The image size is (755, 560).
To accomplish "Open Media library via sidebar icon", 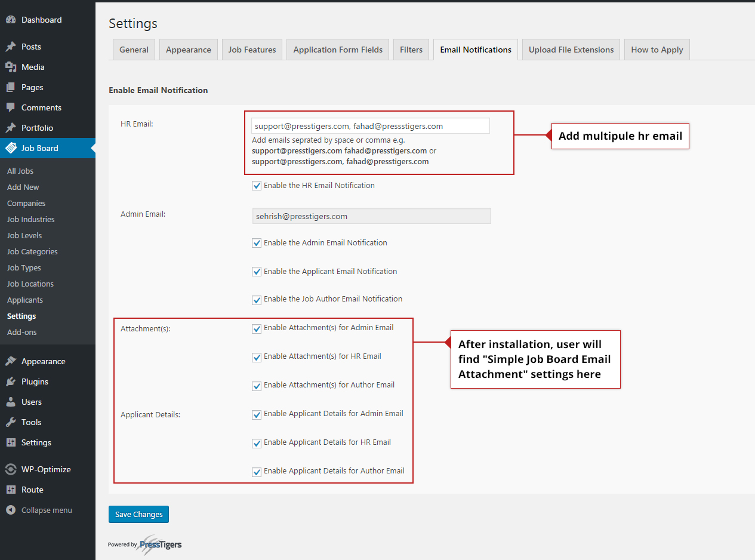I will [11, 67].
